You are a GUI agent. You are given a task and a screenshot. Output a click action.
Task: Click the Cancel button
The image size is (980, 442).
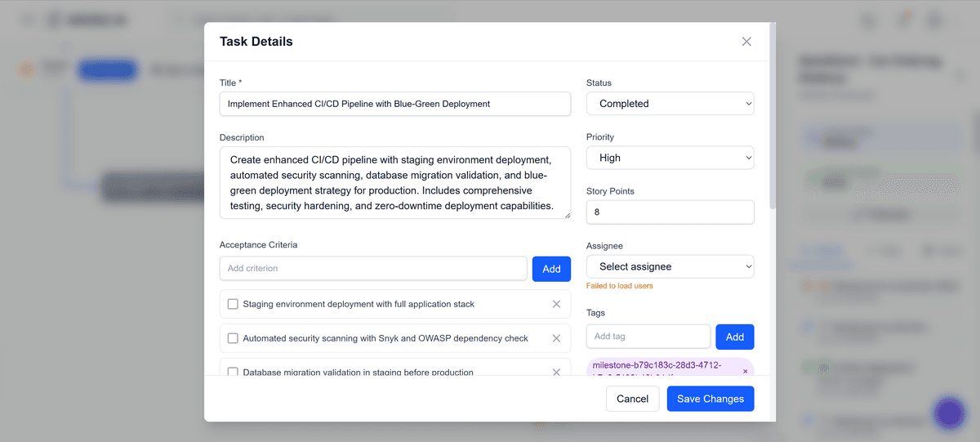tap(632, 399)
